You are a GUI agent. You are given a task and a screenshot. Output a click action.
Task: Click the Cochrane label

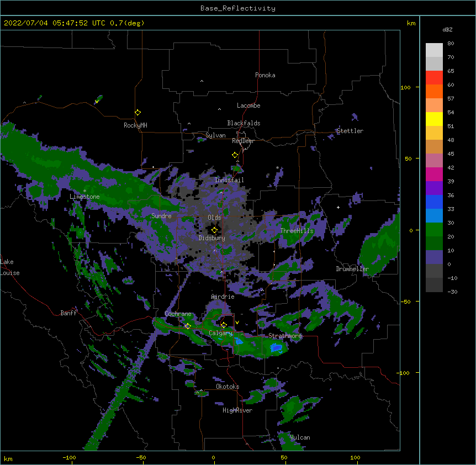178,314
